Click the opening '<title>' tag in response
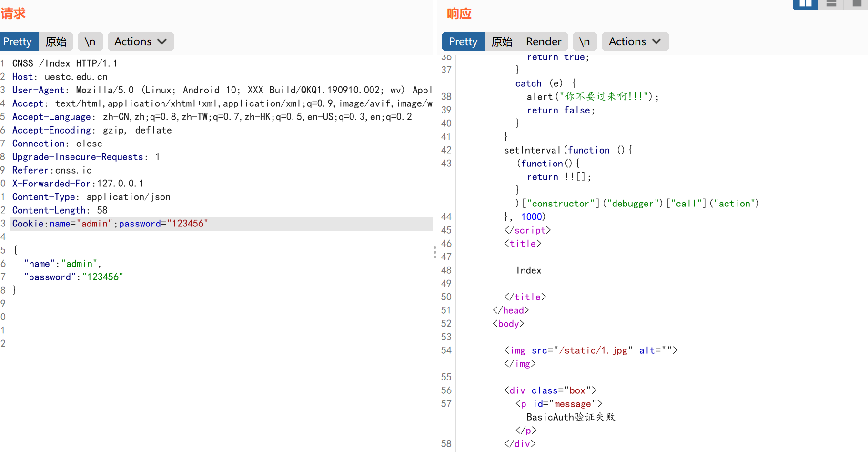The image size is (868, 452). tap(523, 244)
